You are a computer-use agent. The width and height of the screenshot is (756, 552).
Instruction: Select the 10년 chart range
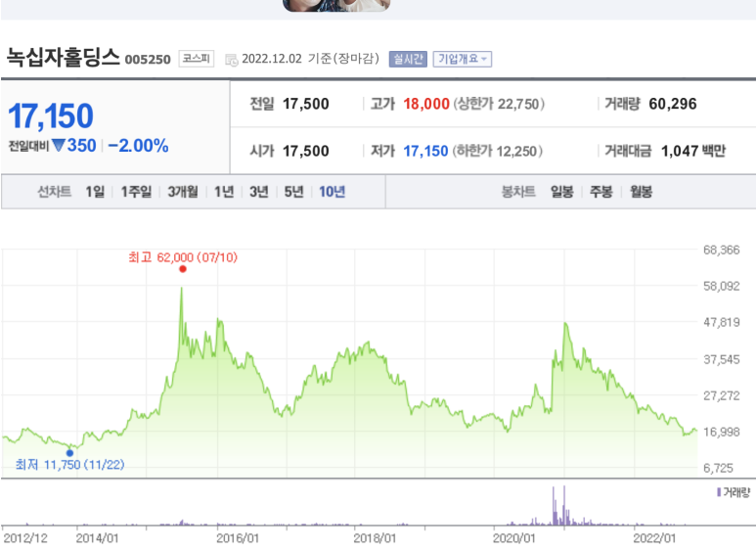(x=333, y=192)
